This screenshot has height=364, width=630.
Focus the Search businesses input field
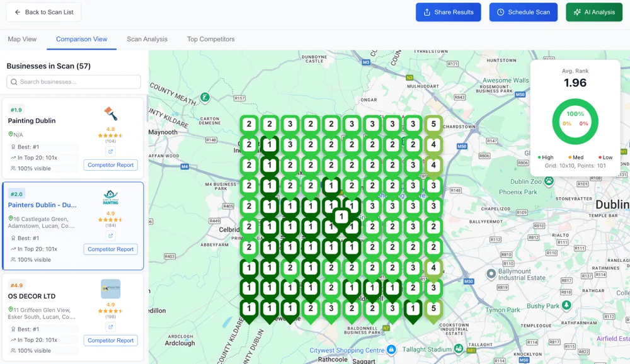click(74, 82)
